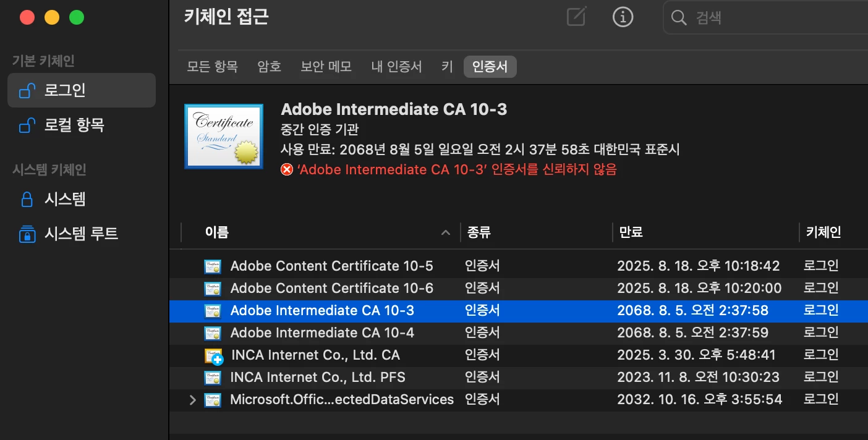Toggle sort order via 이름 column arrow
868x440 pixels.
point(445,233)
